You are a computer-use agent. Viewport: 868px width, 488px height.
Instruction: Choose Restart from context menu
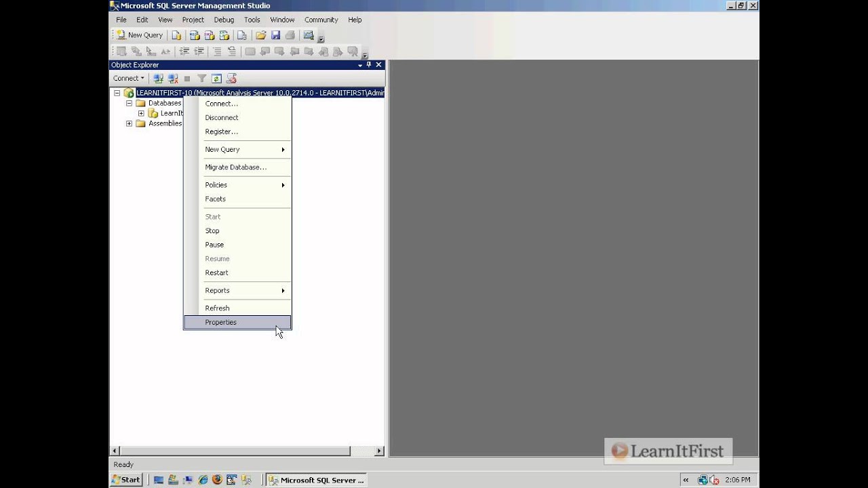click(237, 272)
